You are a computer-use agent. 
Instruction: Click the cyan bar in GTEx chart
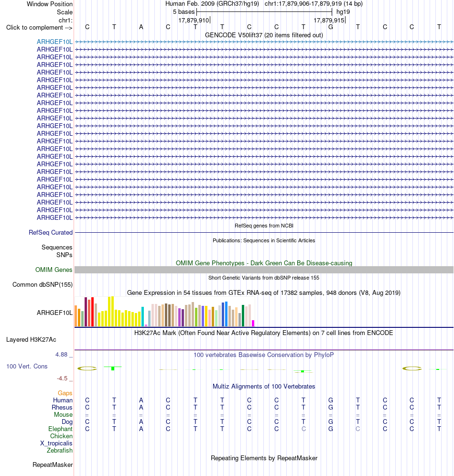coord(142,317)
